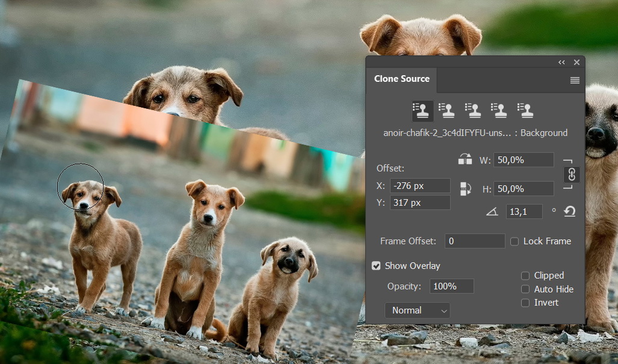Viewport: 618px width, 364px height.
Task: Toggle the maintain aspect ratio link
Action: 572,174
